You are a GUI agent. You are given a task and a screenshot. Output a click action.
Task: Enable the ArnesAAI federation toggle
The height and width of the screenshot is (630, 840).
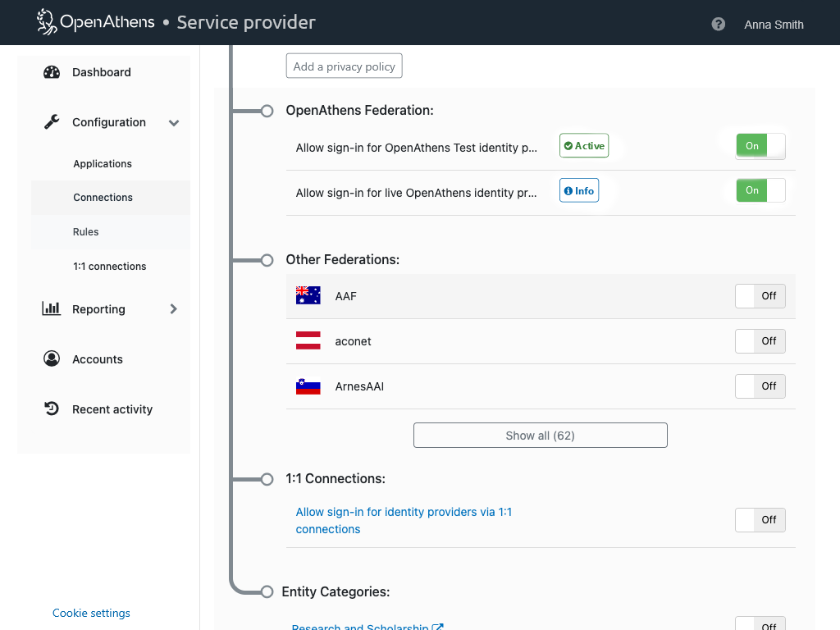coord(760,386)
